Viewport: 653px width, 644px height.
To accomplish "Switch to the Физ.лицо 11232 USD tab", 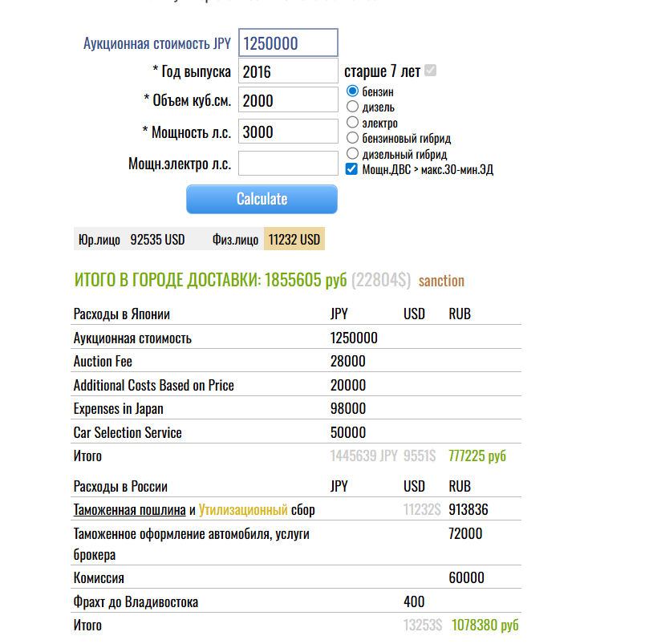I will [x=266, y=239].
